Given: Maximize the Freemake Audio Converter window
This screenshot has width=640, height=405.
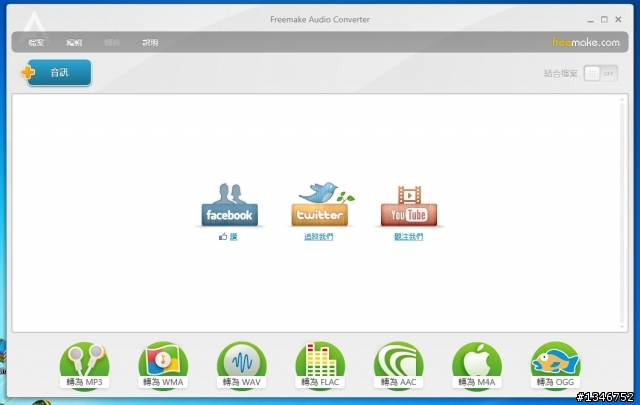Looking at the screenshot, I should pyautogui.click(x=604, y=19).
